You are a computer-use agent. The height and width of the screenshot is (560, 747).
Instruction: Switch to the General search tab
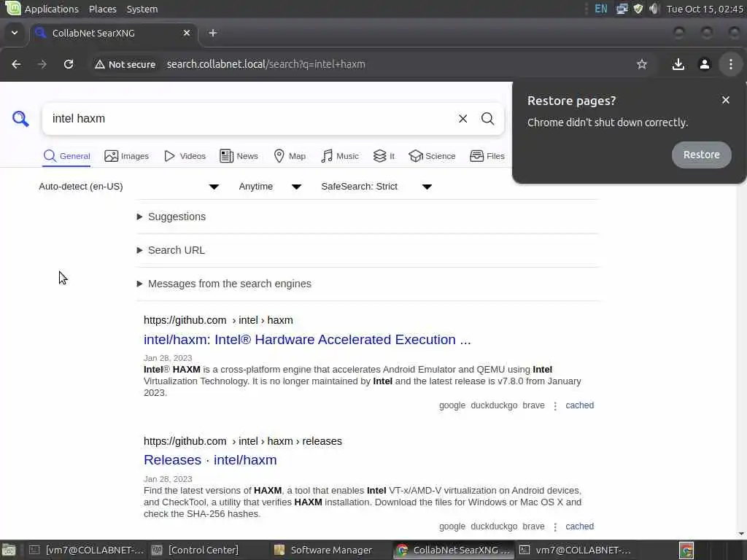click(x=66, y=156)
